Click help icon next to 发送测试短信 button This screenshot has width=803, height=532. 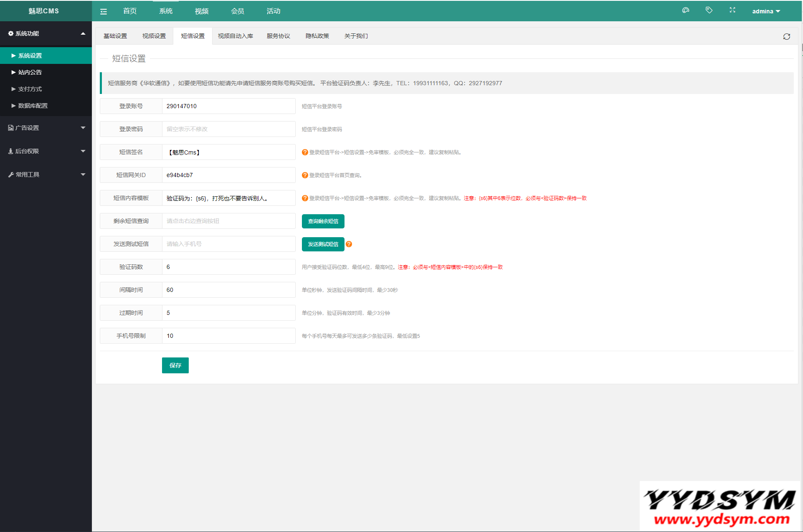click(349, 244)
